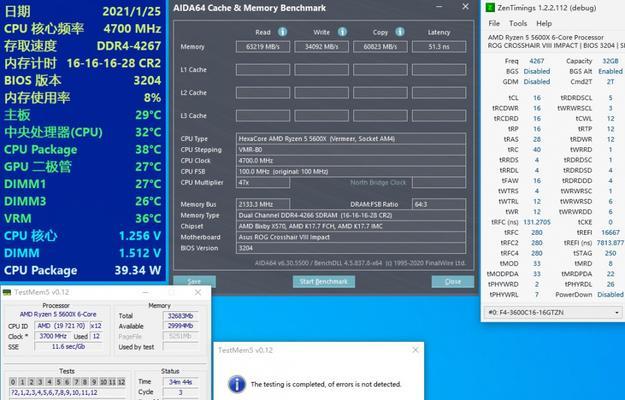This screenshot has width=625, height=400.
Task: Click the TestMem5 SSE 11.6 sec/Gb field
Action: pos(69,347)
